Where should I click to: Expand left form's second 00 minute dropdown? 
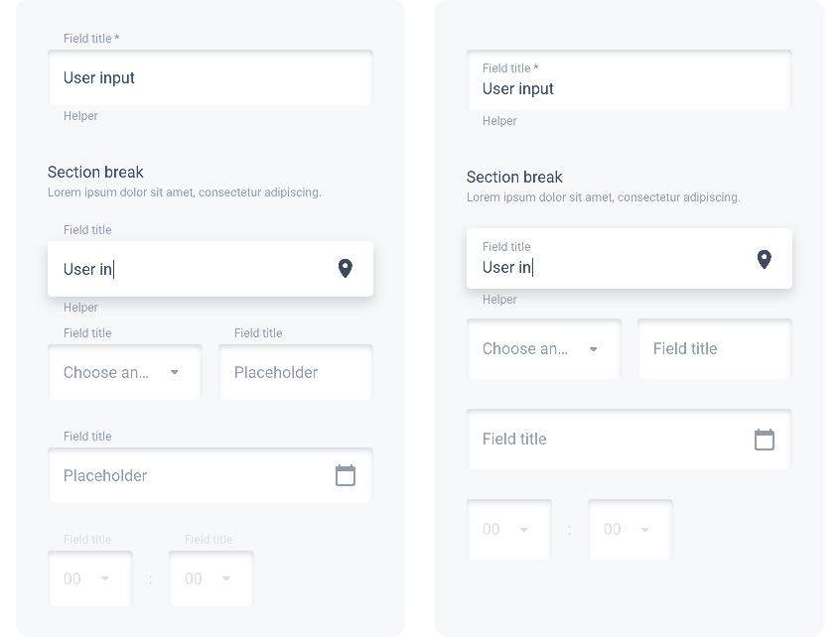[x=211, y=578]
